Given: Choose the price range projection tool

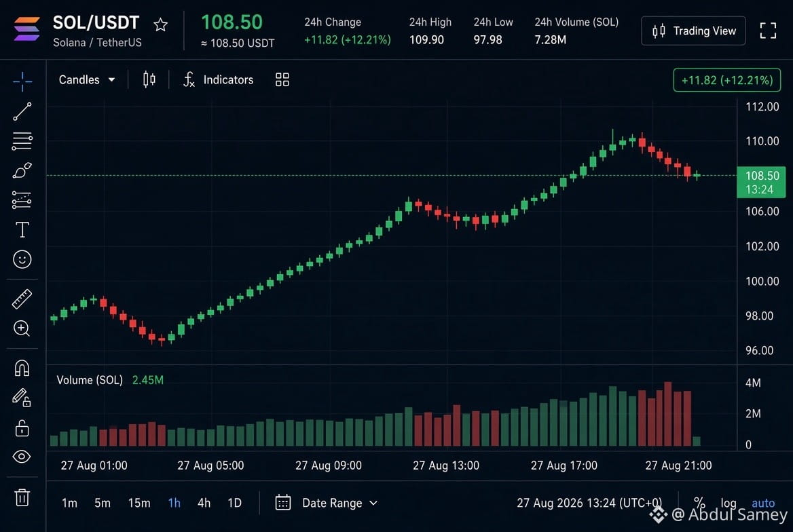Looking at the screenshot, I should [x=22, y=200].
